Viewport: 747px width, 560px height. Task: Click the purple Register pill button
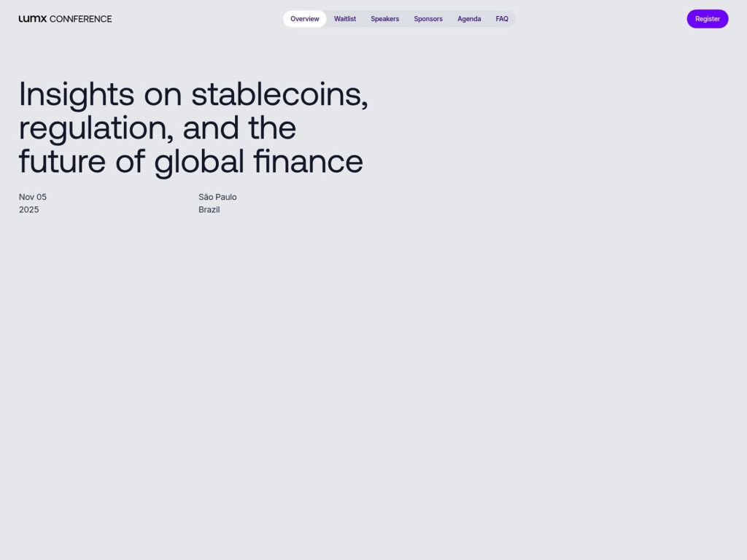tap(707, 19)
